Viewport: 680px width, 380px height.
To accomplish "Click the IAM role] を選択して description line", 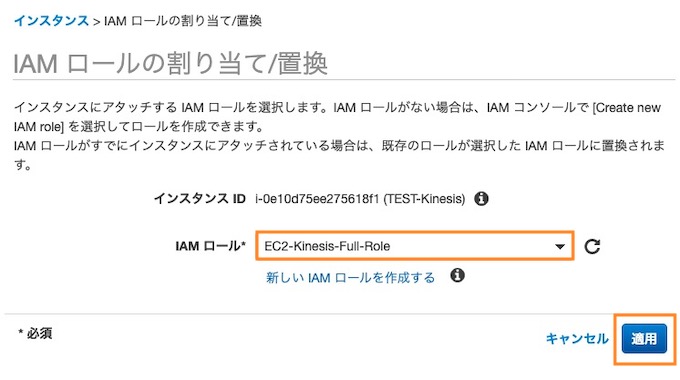I will [139, 127].
